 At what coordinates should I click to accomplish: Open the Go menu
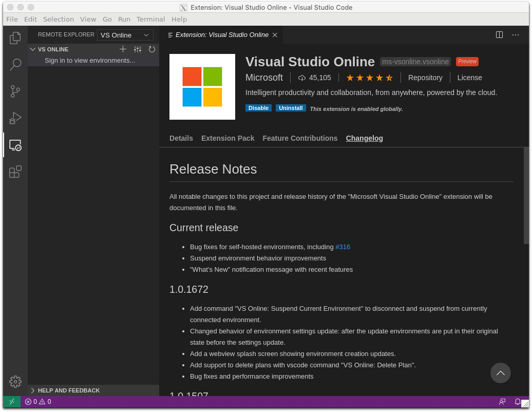(107, 20)
